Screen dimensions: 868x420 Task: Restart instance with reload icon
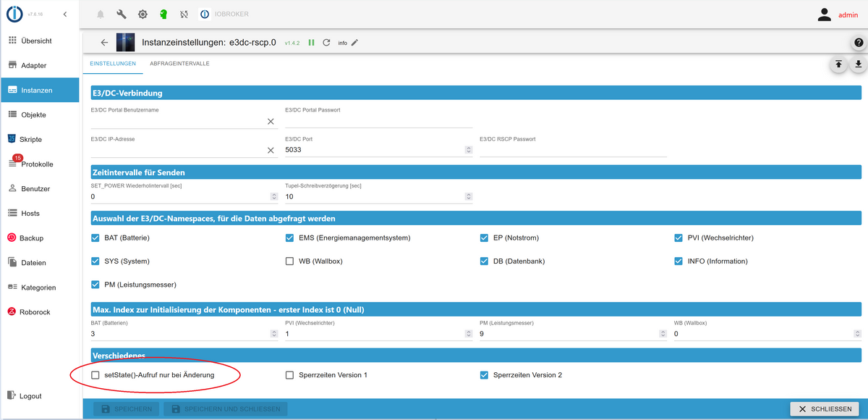[326, 43]
